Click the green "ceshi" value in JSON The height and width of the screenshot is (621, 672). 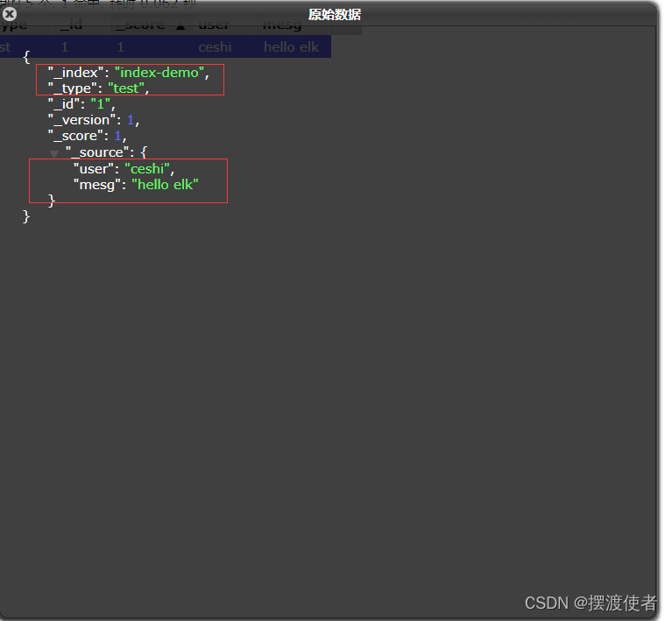tap(147, 169)
